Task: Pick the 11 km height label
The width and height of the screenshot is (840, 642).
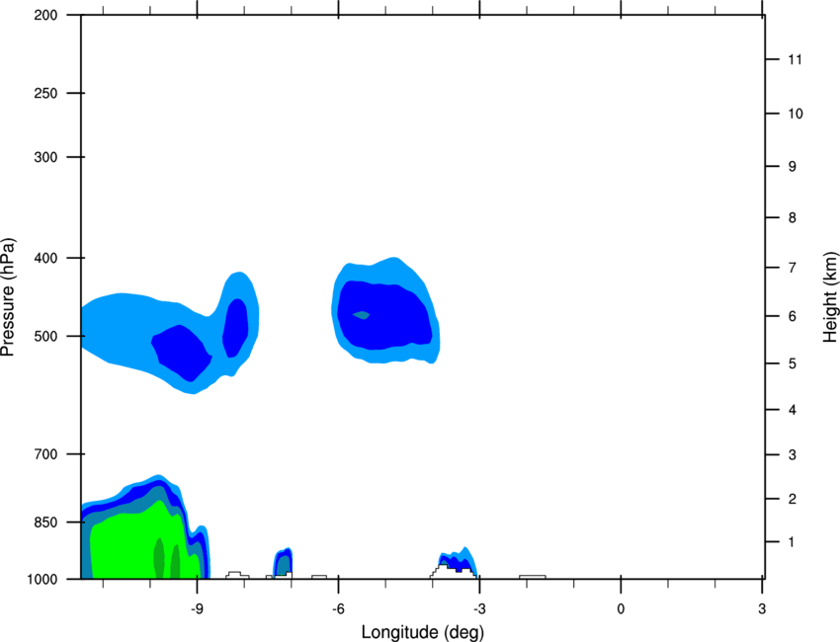Action: click(x=795, y=59)
